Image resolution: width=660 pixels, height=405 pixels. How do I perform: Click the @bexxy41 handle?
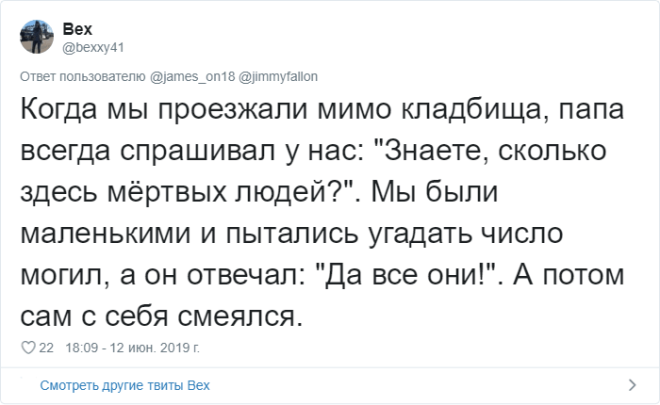[94, 46]
